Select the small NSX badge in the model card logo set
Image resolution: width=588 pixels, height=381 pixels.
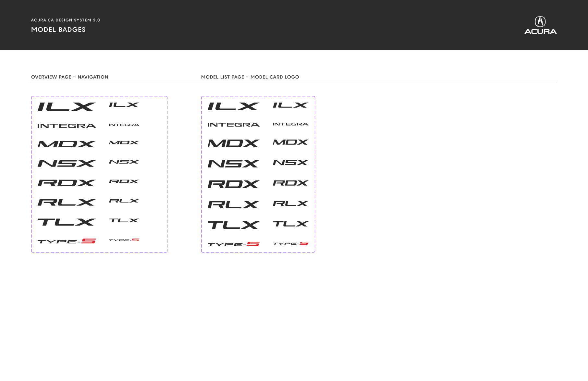click(290, 163)
